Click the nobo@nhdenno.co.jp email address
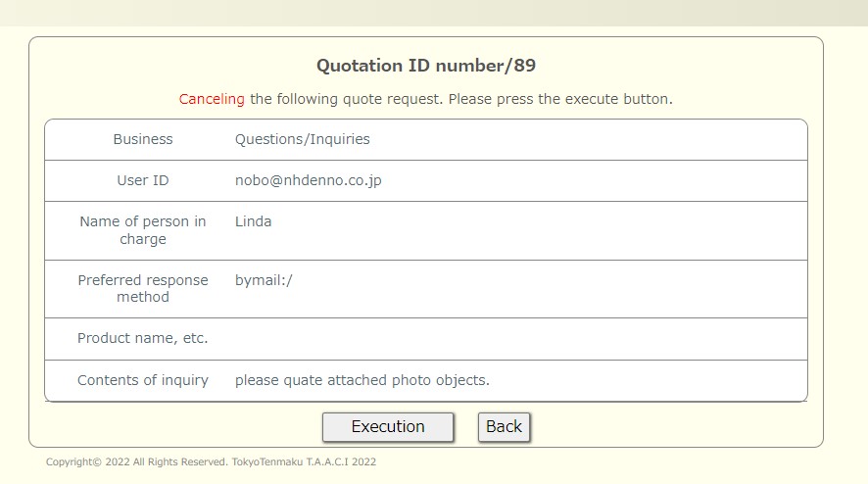Viewport: 868px width, 484px height. [309, 180]
